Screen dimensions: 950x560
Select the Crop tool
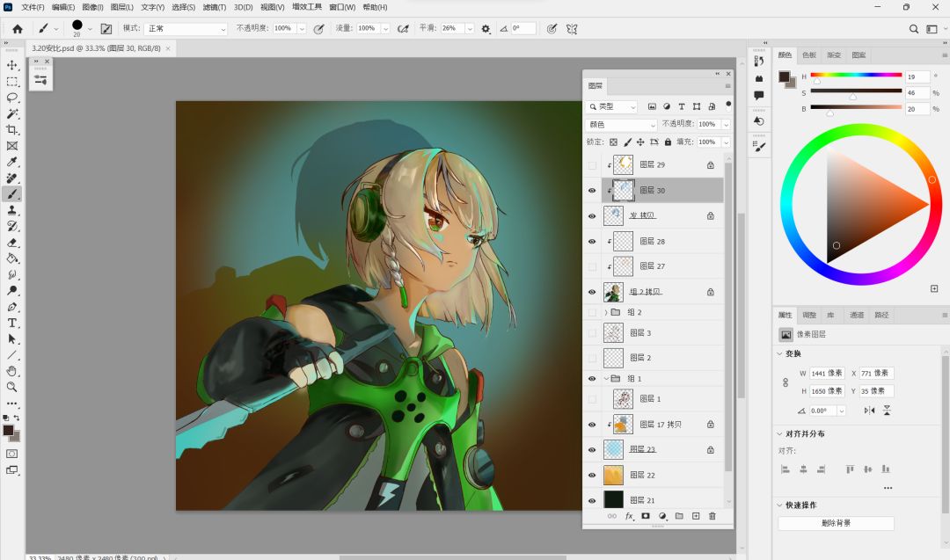pos(12,129)
